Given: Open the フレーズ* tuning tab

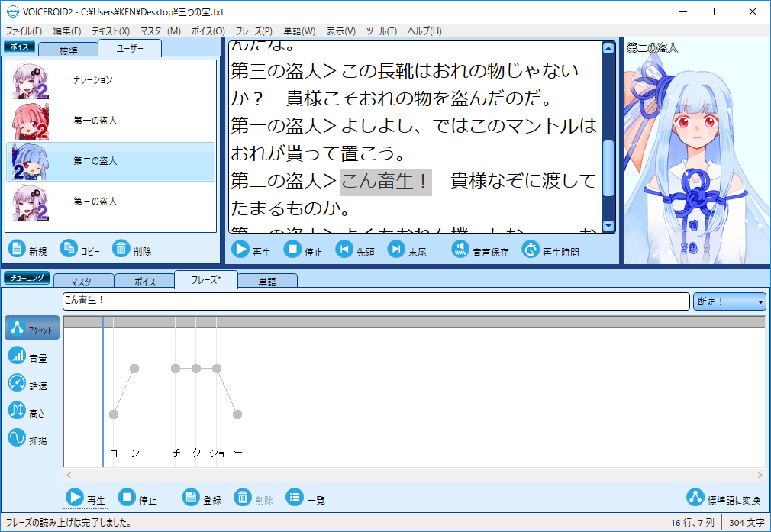Looking at the screenshot, I should [206, 280].
